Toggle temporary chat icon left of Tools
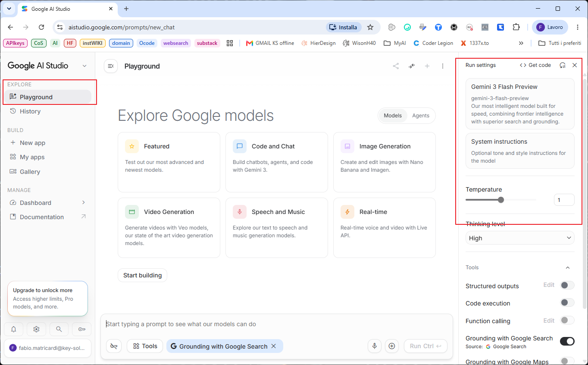 click(114, 346)
